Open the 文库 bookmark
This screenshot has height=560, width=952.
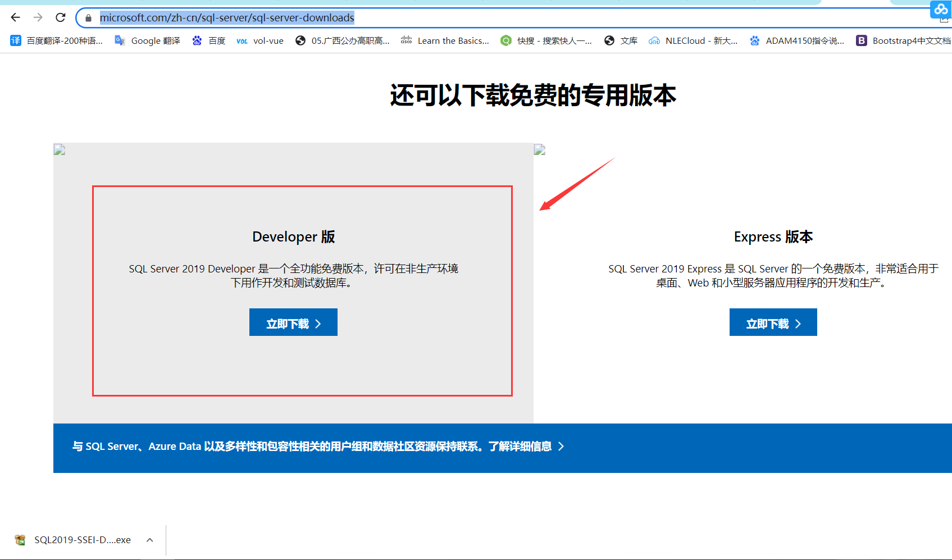[621, 40]
